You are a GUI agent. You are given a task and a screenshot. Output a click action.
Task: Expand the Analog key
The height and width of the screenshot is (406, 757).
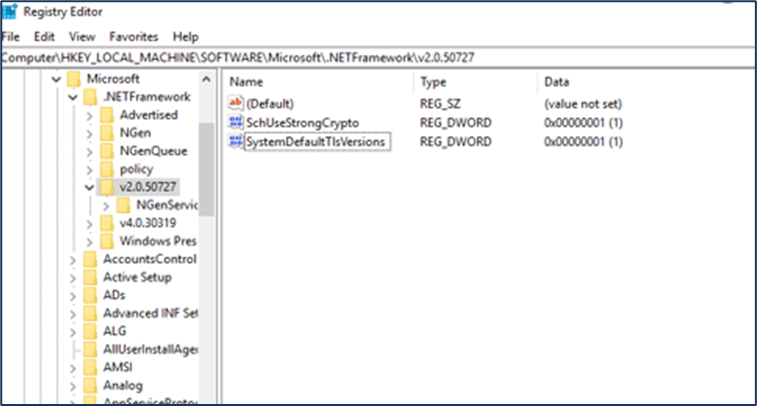pyautogui.click(x=73, y=386)
